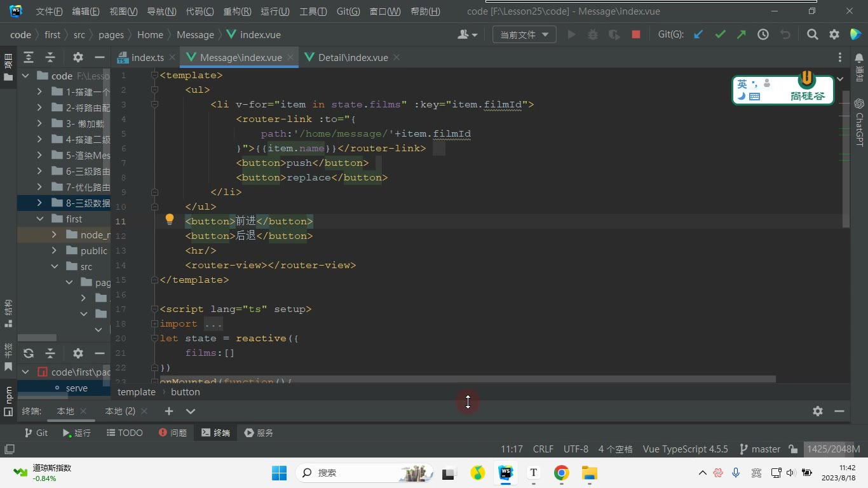Viewport: 868px width, 488px height.
Task: Open the ChatGPT side panel
Action: (859, 122)
